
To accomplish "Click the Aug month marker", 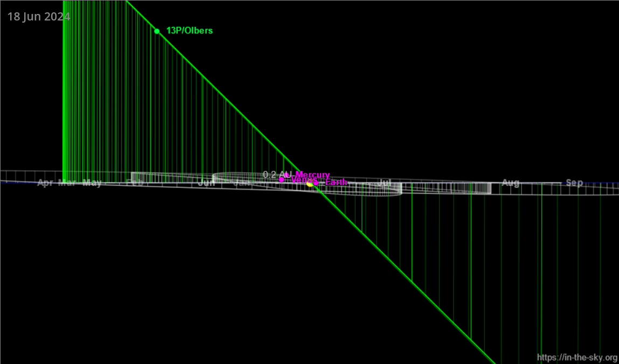I will point(510,183).
